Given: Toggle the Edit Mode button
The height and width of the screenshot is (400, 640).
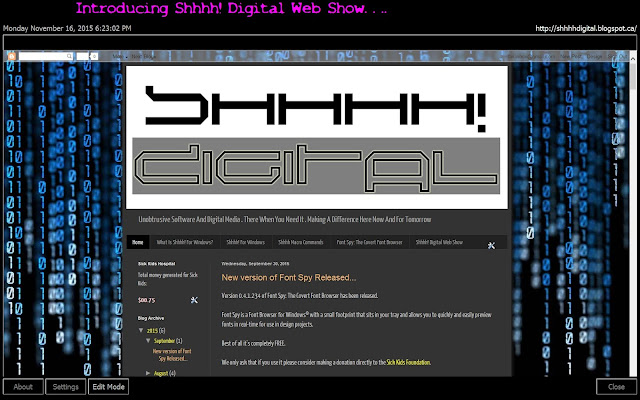Looking at the screenshot, I should (x=109, y=387).
